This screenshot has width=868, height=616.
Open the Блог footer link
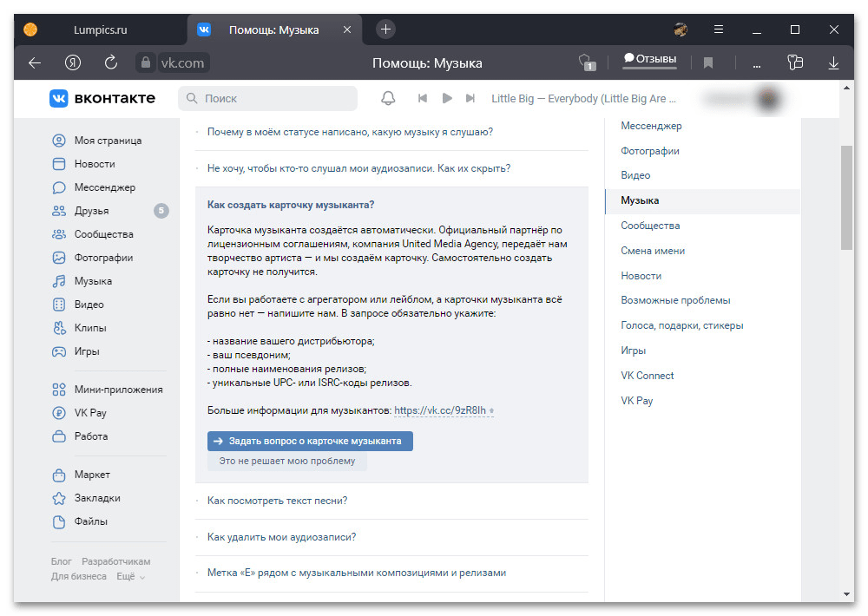[x=62, y=561]
